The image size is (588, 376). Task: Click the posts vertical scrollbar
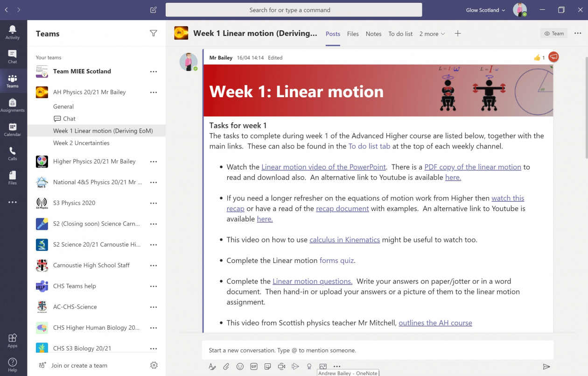coord(586,107)
